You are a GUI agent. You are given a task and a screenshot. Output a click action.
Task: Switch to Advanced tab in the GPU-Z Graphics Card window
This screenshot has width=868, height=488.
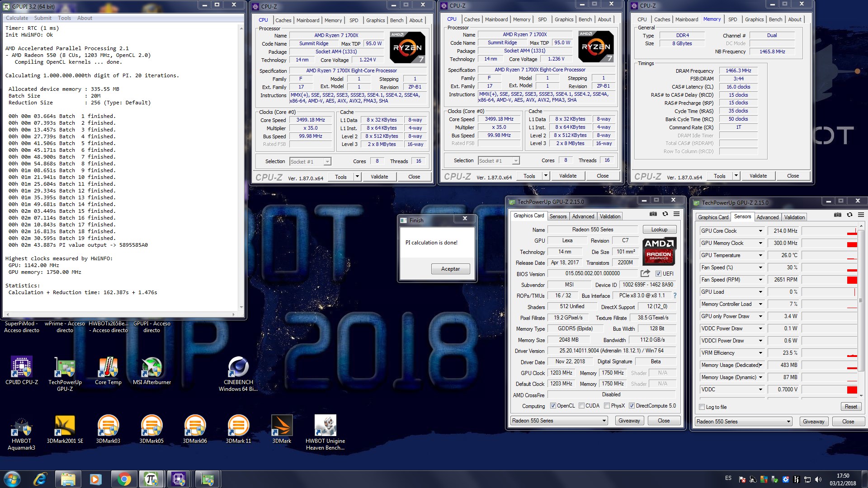[583, 216]
